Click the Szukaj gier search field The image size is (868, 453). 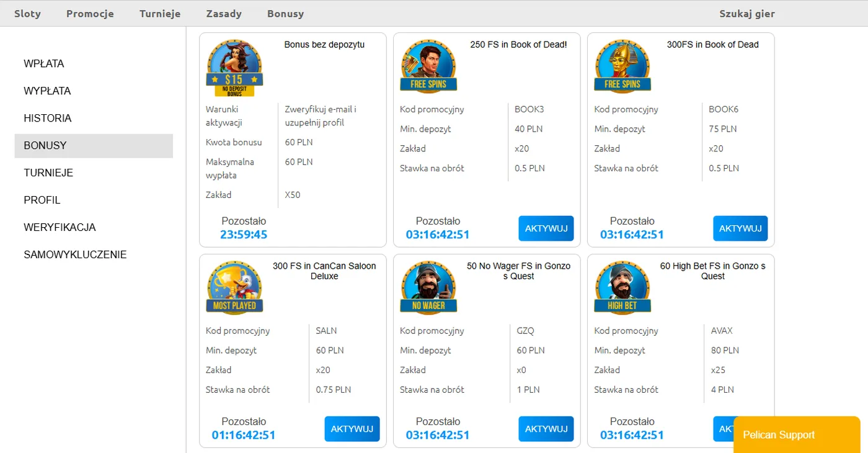[x=746, y=14]
